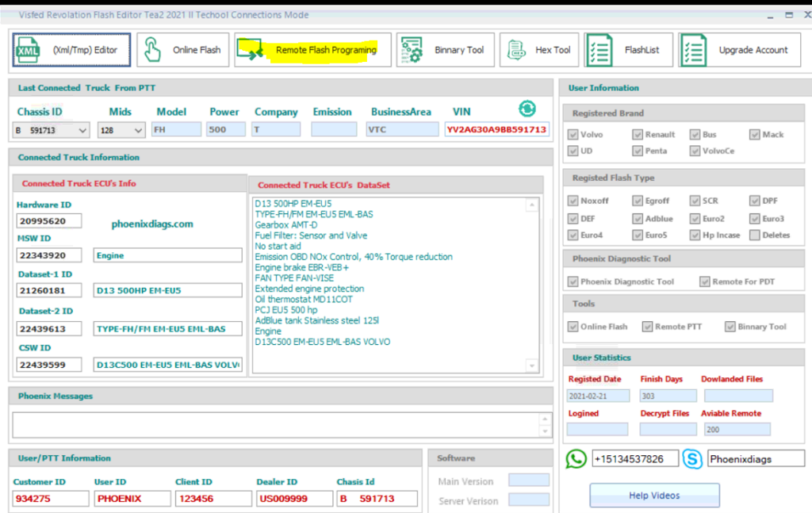
Task: Click the DataSet list scroll down arrow
Action: pyautogui.click(x=532, y=366)
